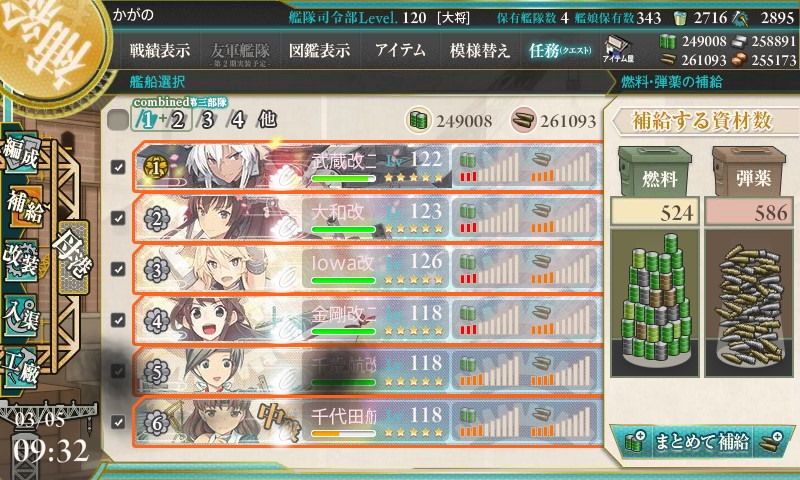Viewport: 800px width, 480px height.
Task: Switch to fleet 3 tab
Action: [x=207, y=120]
